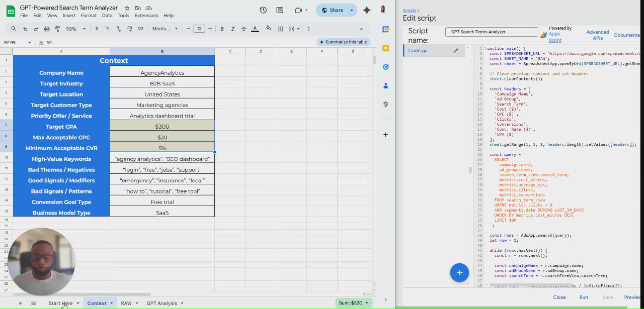Viewport: 644px width, 309px height.
Task: Switch to the GPT Analysis sheet tab
Action: pyautogui.click(x=162, y=303)
